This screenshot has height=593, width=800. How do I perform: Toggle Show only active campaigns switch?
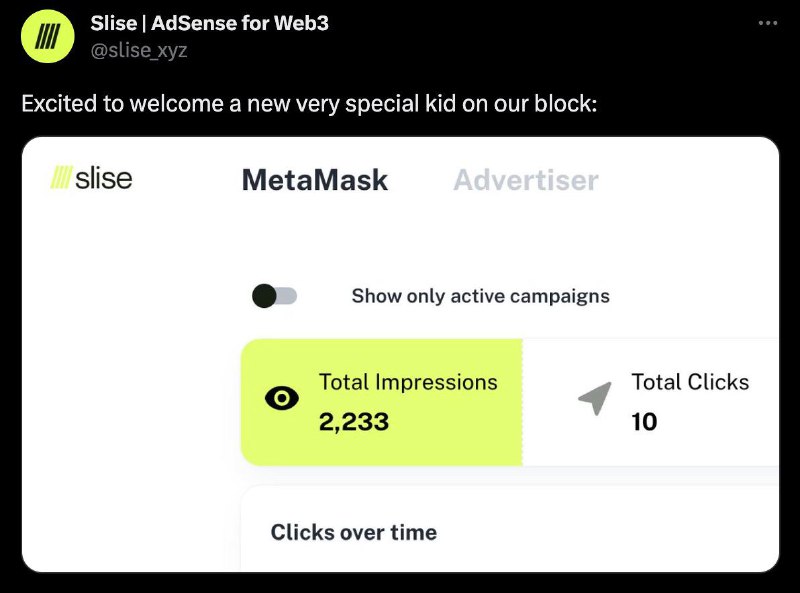pos(274,296)
